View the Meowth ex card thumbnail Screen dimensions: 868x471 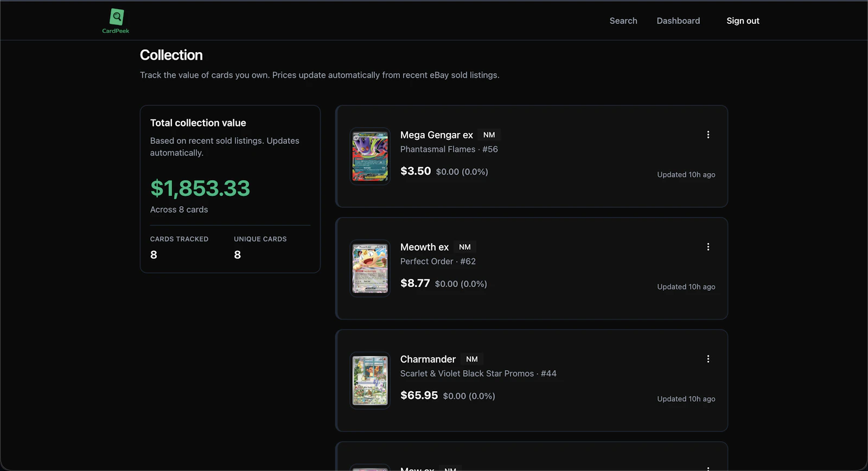[x=370, y=269]
